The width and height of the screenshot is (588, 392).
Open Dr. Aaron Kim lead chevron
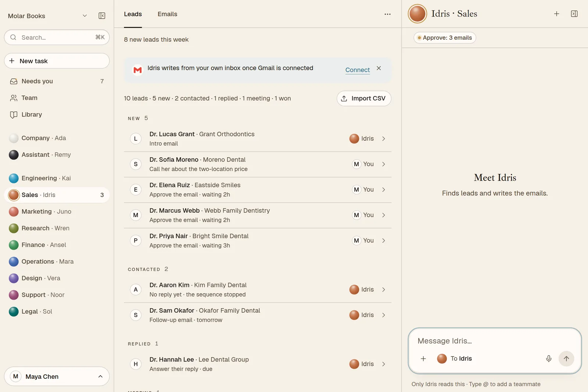(x=383, y=290)
